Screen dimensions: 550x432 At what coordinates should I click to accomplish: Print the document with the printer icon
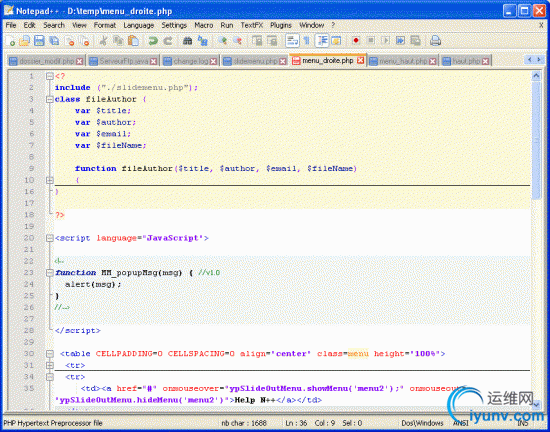435,41
